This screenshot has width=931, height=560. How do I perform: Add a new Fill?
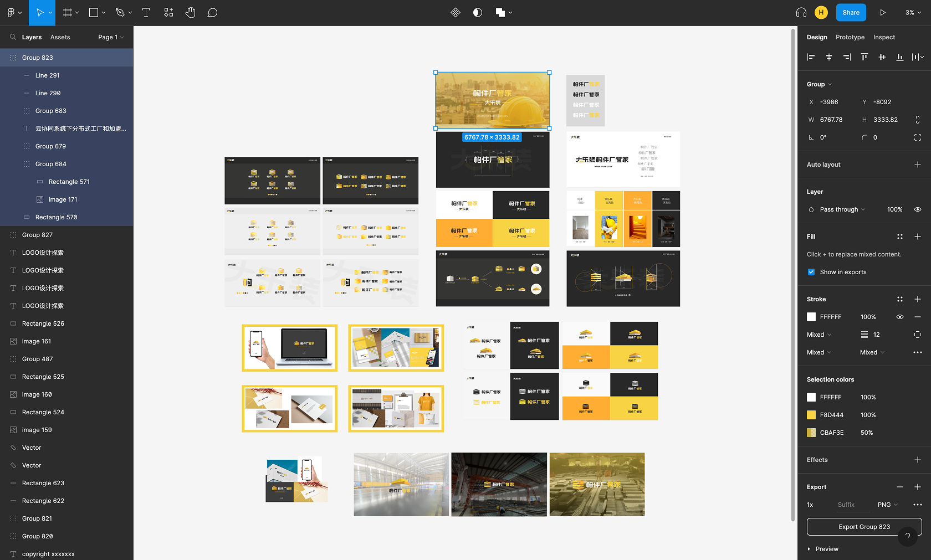918,237
